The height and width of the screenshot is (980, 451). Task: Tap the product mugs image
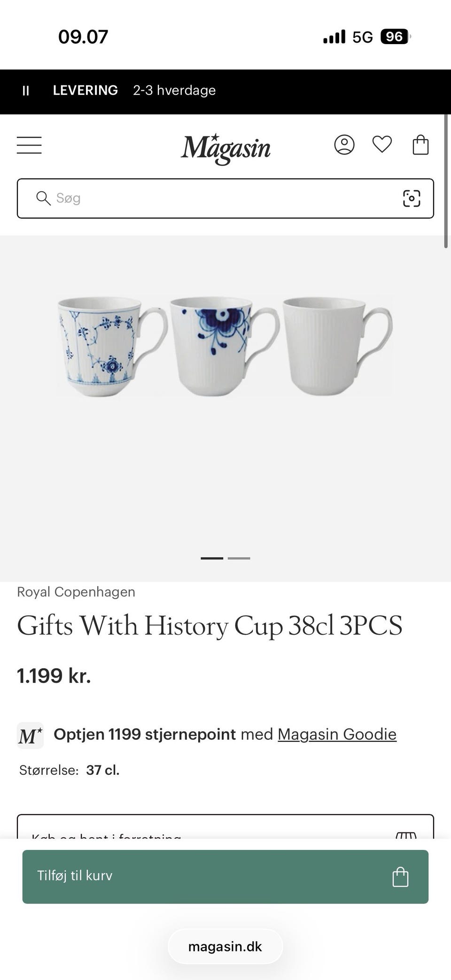(x=225, y=346)
